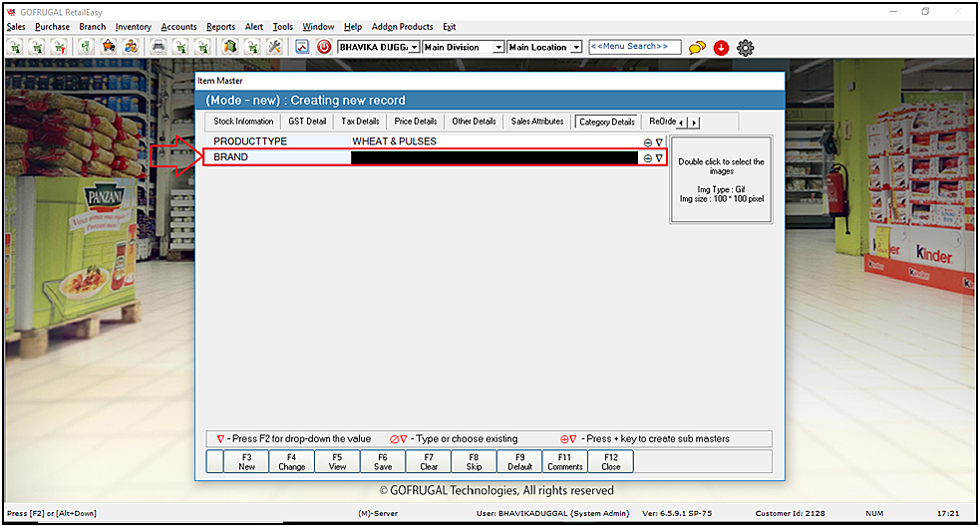Click the green money notes toolbar icon
The width and height of the screenshot is (980, 527).
(x=87, y=47)
